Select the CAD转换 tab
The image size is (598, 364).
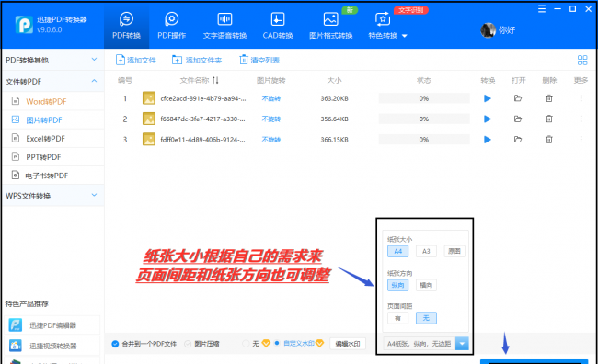click(278, 26)
